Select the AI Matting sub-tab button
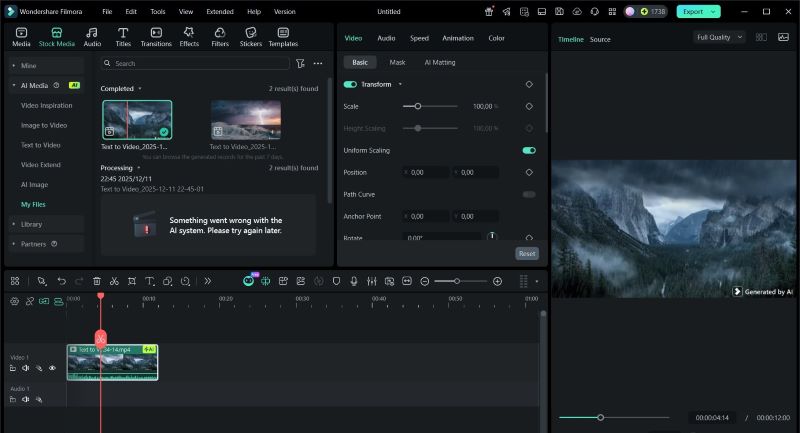Viewport: 800px width, 433px height. click(440, 62)
